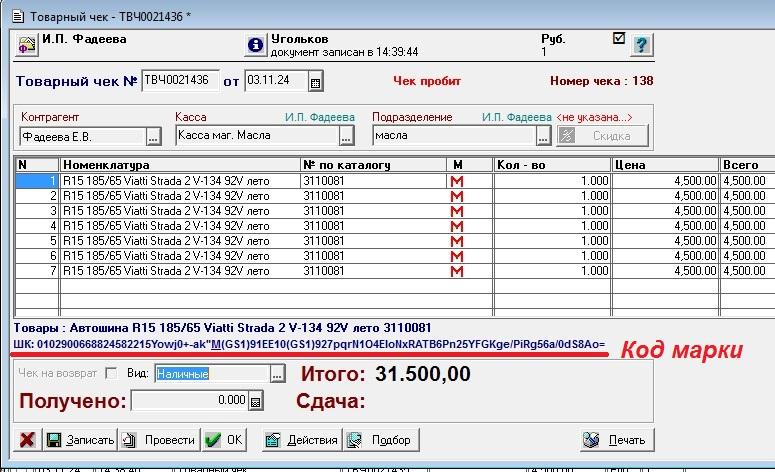The image size is (775, 472).
Task: Open payment type list beside Наличные
Action: point(277,374)
